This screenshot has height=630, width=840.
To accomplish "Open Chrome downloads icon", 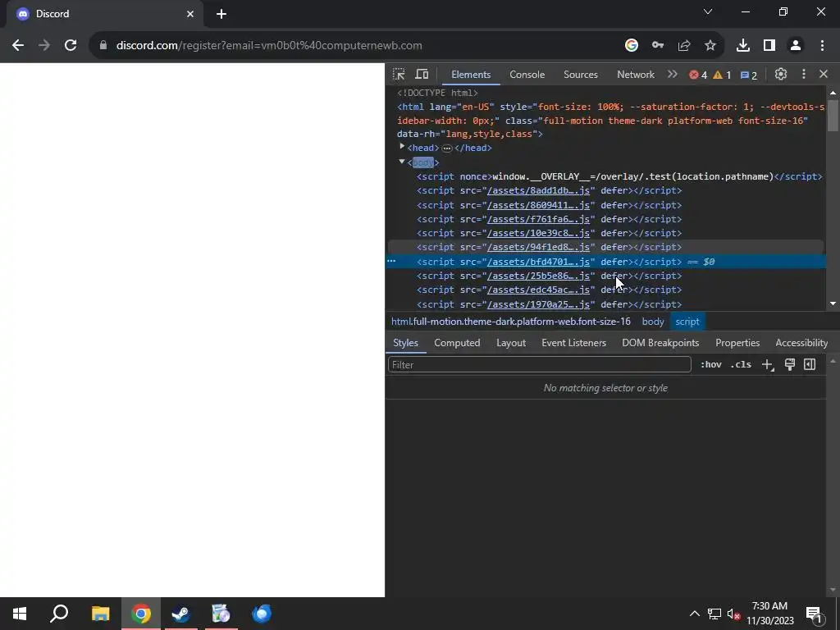I will [x=743, y=46].
